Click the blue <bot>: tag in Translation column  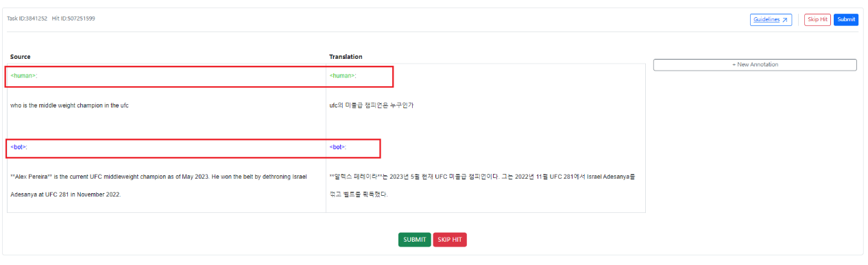338,147
